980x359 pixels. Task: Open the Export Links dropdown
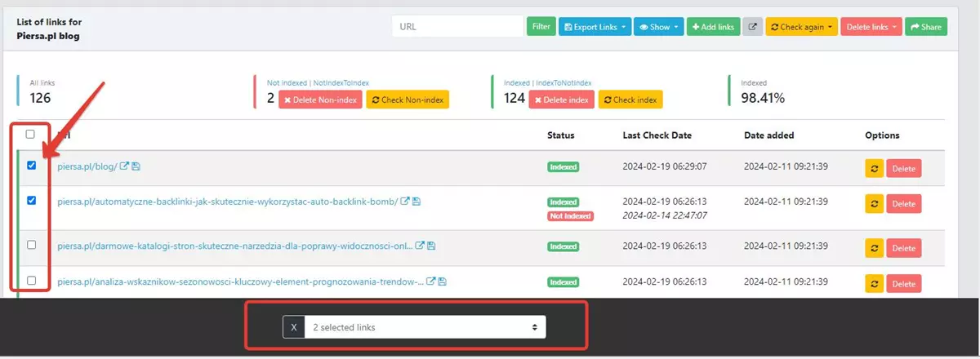[595, 27]
